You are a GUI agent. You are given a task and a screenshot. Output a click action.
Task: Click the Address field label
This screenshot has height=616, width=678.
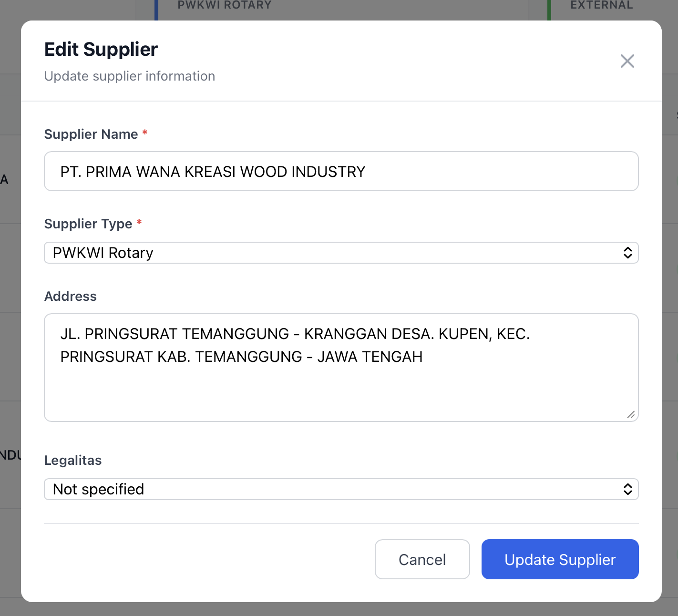point(71,297)
